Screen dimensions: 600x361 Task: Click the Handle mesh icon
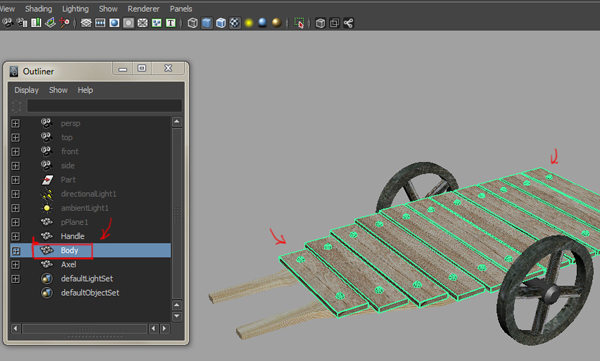tap(47, 236)
